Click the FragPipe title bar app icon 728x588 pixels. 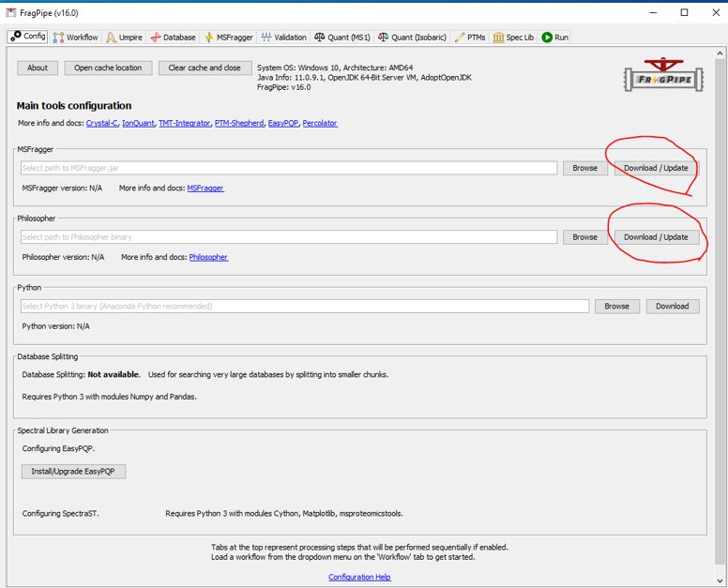[x=10, y=13]
